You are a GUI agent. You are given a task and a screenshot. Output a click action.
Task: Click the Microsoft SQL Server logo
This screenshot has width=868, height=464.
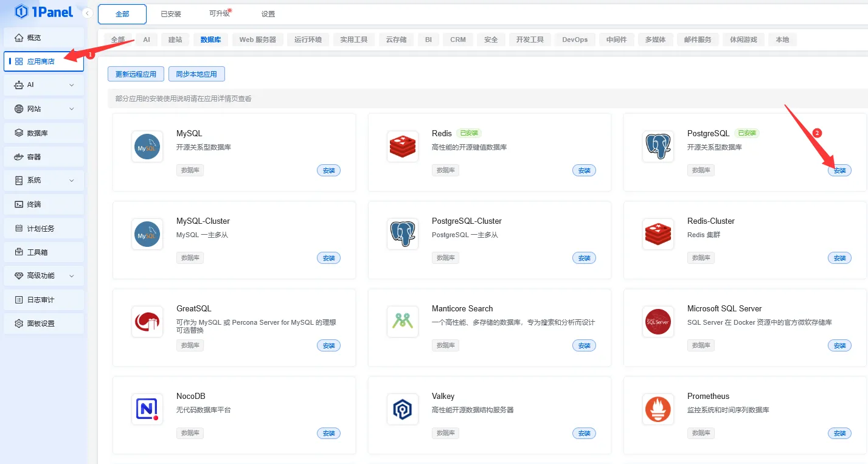[x=658, y=322]
